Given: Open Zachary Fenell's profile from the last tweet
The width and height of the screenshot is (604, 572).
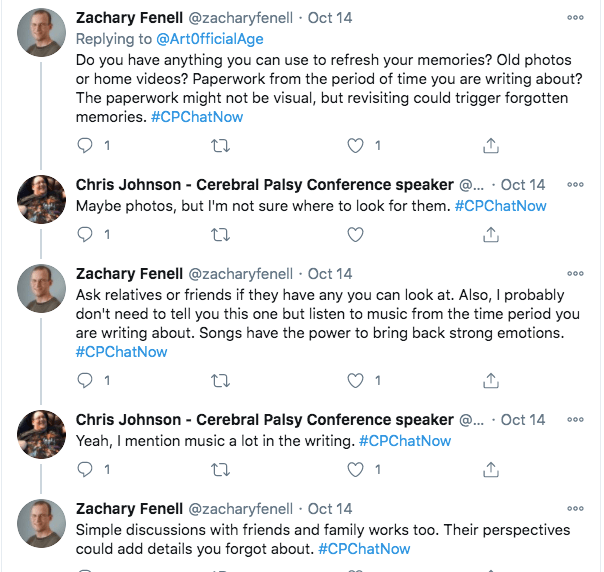Looking at the screenshot, I should pos(128,508).
